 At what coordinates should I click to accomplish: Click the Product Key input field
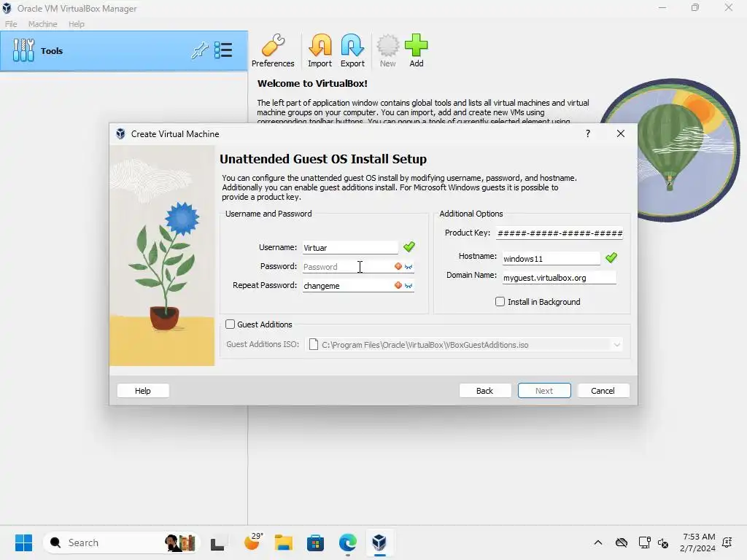[560, 233]
